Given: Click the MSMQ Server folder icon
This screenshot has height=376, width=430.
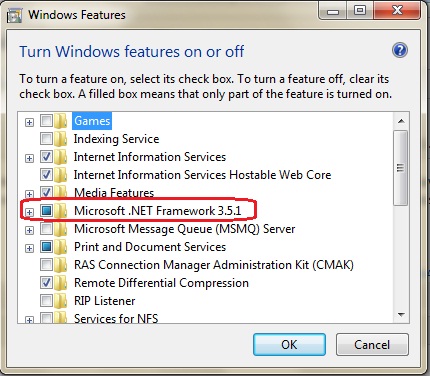Looking at the screenshot, I should click(61, 229).
